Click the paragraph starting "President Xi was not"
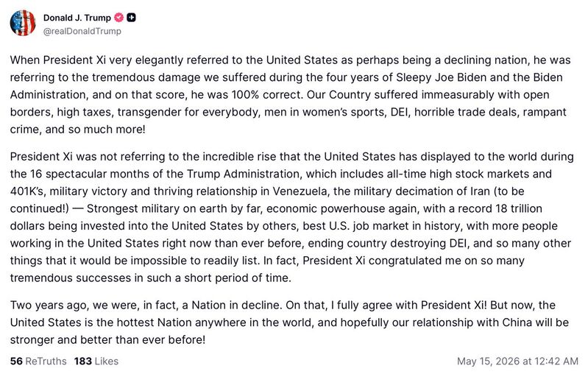Viewport: 588px width, 374px height. point(291,217)
